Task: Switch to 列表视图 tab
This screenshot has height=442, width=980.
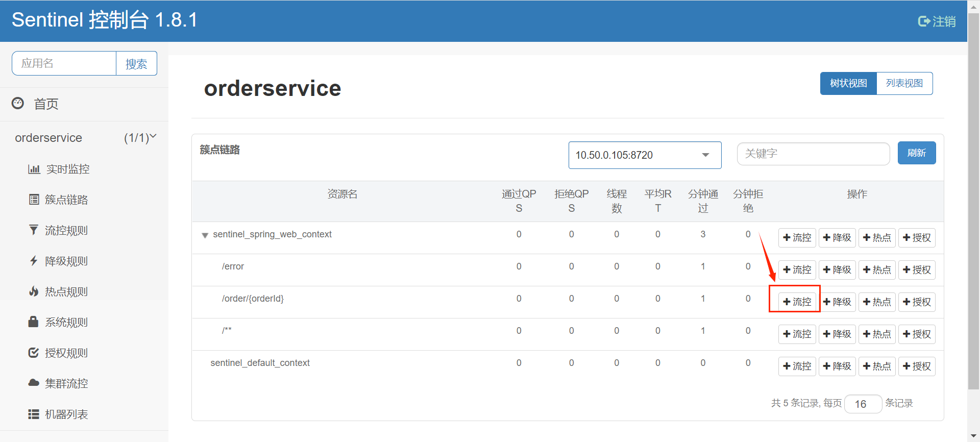Action: (x=904, y=83)
